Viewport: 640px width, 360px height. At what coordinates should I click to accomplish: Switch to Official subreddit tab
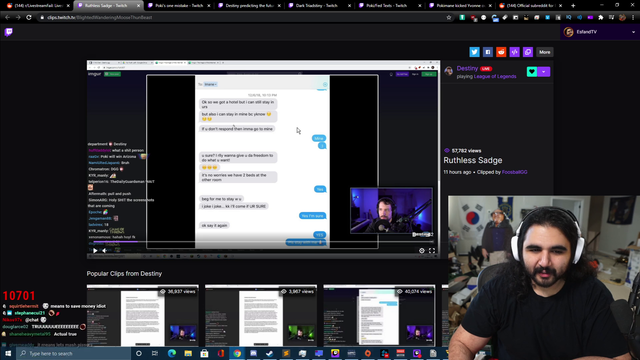tap(530, 6)
